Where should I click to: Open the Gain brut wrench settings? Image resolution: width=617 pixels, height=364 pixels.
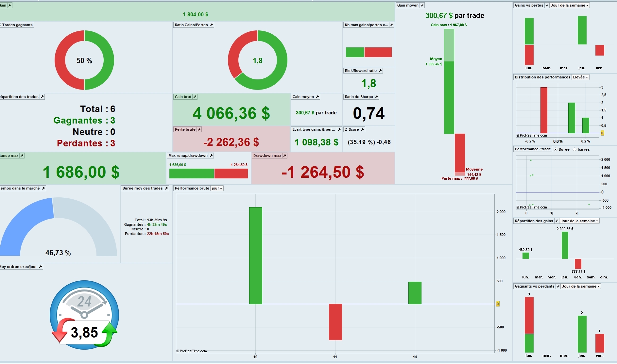(195, 97)
